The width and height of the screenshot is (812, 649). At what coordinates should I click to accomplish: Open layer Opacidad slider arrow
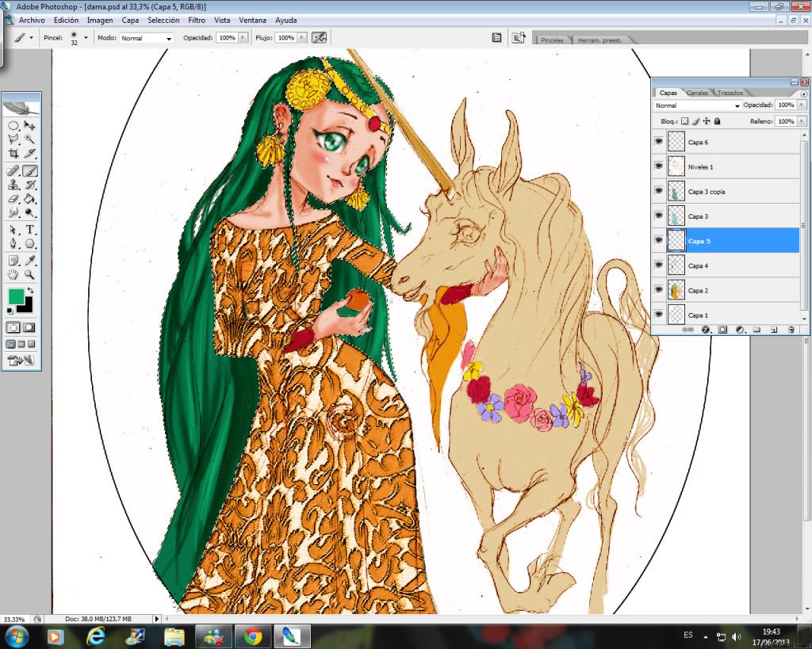[802, 105]
